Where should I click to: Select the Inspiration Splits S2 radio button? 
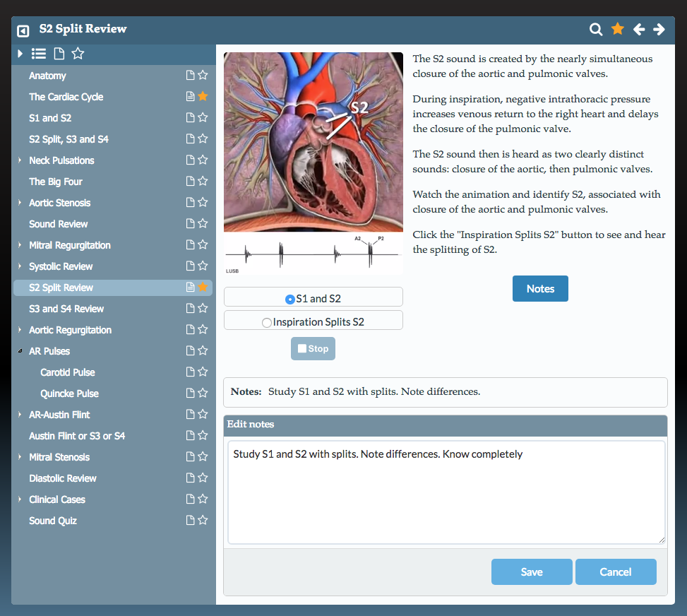coord(267,322)
